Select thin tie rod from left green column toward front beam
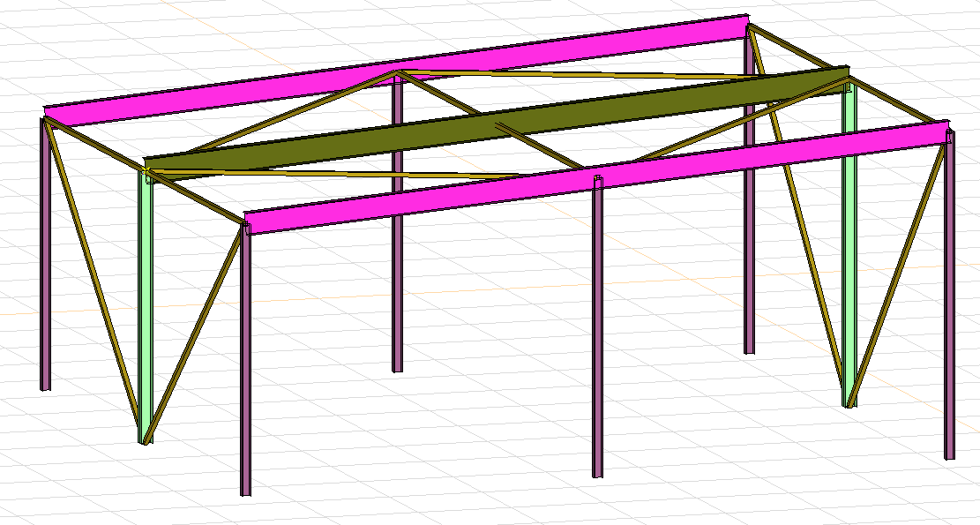The width and height of the screenshot is (980, 525). 332,174
